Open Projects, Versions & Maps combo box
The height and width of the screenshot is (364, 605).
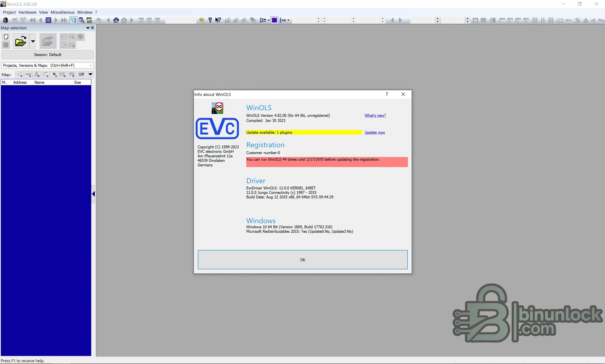[x=48, y=65]
